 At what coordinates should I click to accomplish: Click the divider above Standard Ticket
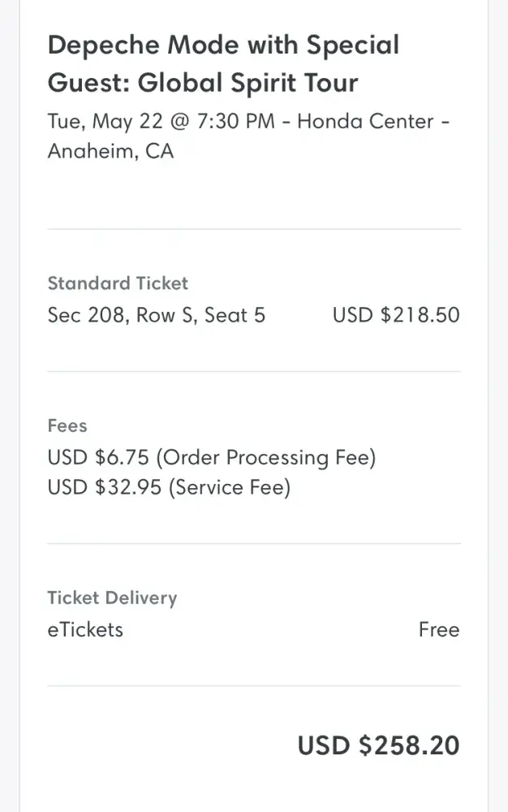pos(254,229)
